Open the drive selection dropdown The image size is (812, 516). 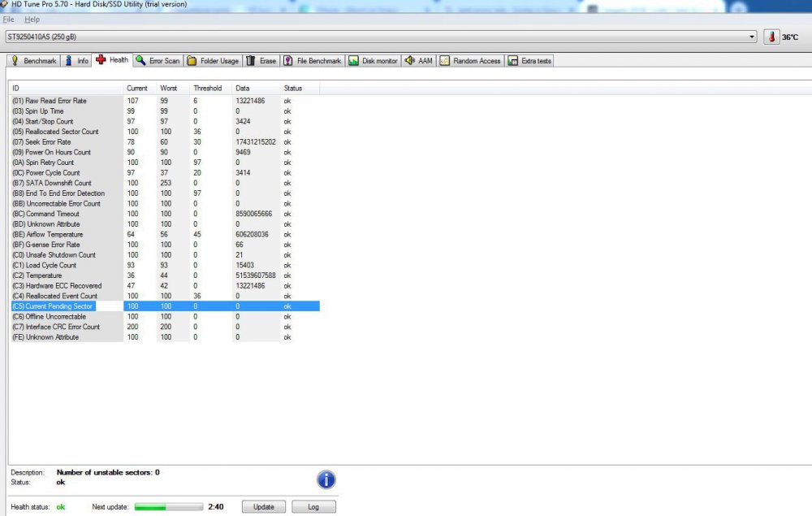coord(752,37)
